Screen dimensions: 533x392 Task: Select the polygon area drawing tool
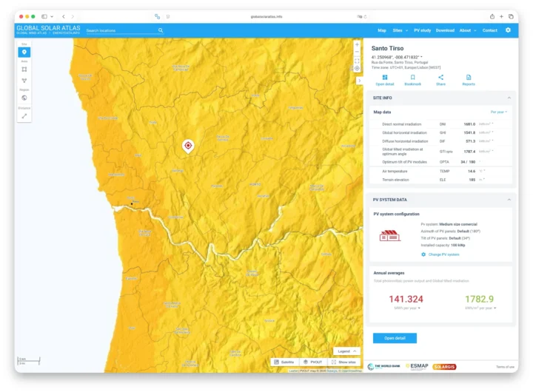tap(24, 81)
